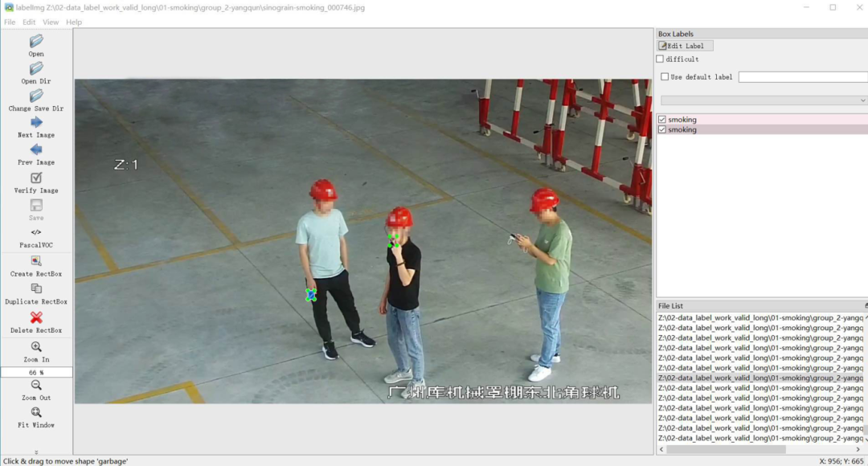Go to Next Image
Image resolution: width=868 pixels, height=466 pixels.
[x=36, y=123]
